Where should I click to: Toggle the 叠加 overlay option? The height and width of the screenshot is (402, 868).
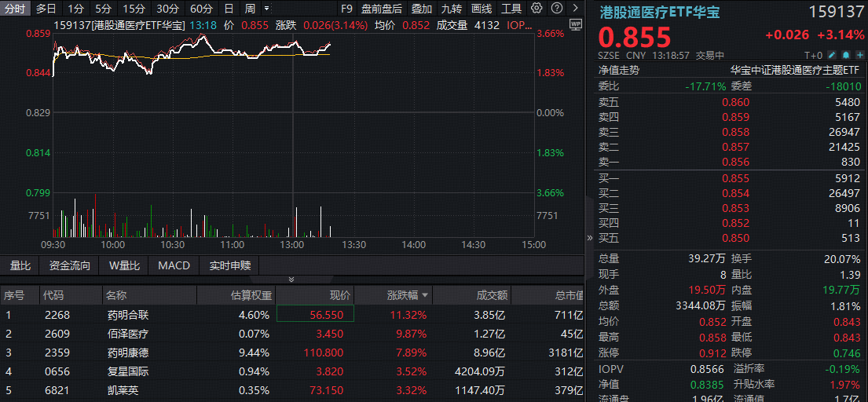[421, 9]
